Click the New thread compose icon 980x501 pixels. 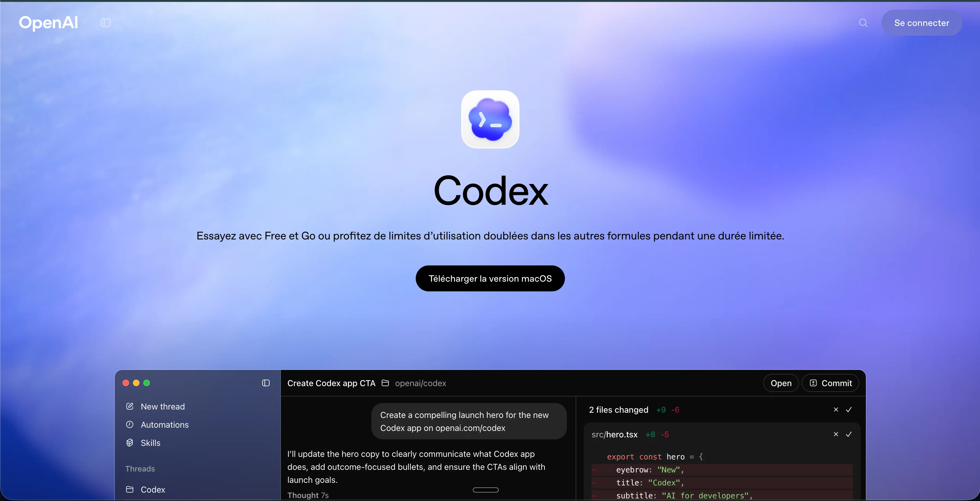(x=130, y=406)
